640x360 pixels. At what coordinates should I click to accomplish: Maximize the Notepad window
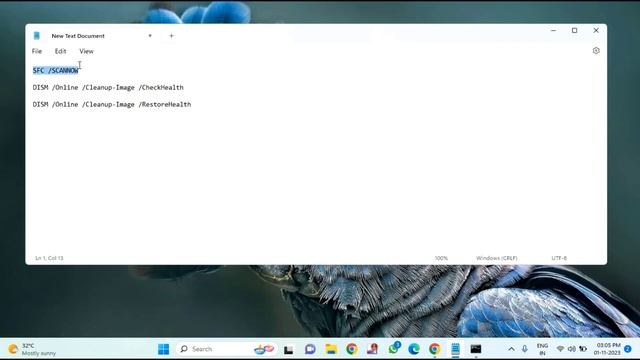pyautogui.click(x=574, y=31)
